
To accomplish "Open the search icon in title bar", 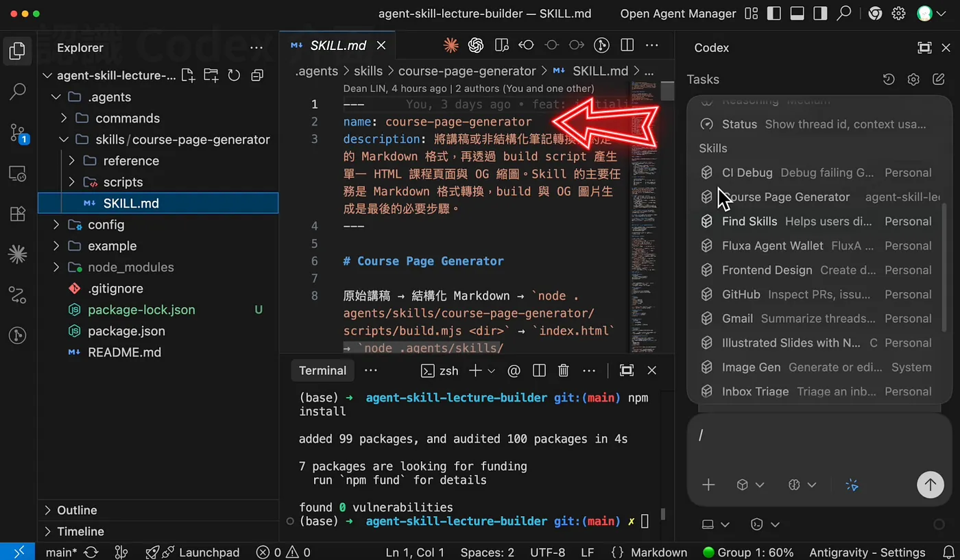I will click(845, 14).
